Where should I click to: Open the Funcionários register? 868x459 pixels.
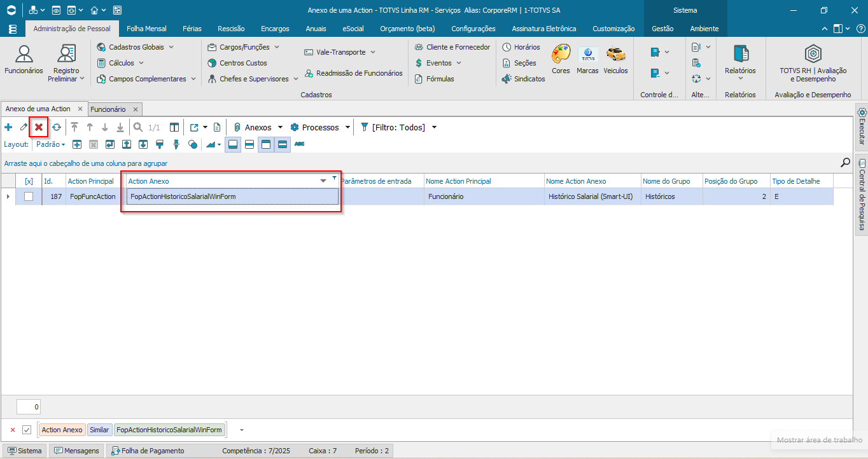(24, 60)
